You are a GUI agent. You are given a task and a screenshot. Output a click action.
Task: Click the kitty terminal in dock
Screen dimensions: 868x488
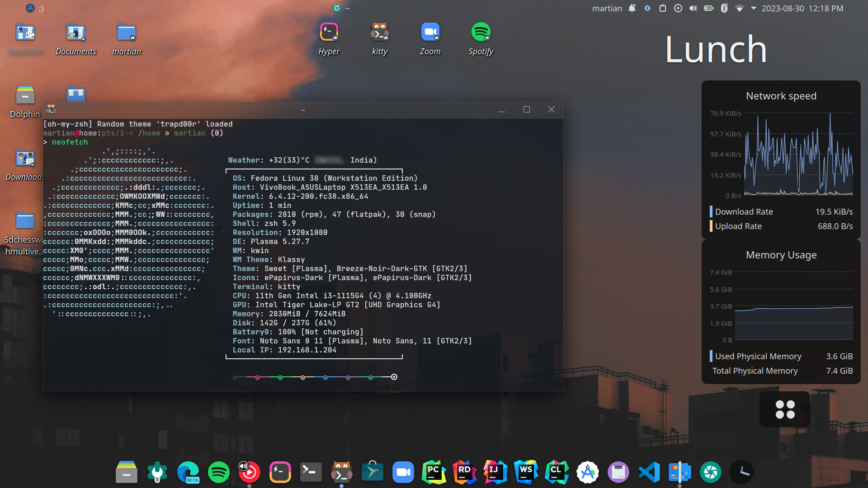(342, 472)
